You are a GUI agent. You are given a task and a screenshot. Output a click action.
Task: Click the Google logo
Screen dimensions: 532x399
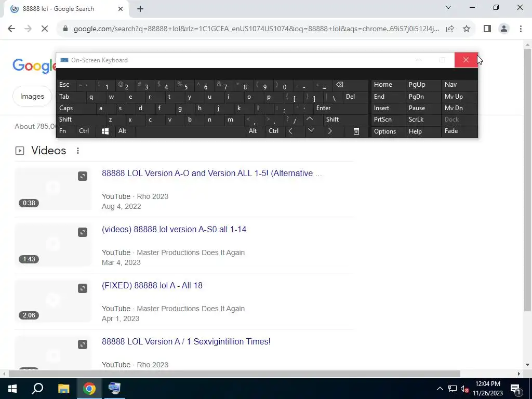pos(34,65)
